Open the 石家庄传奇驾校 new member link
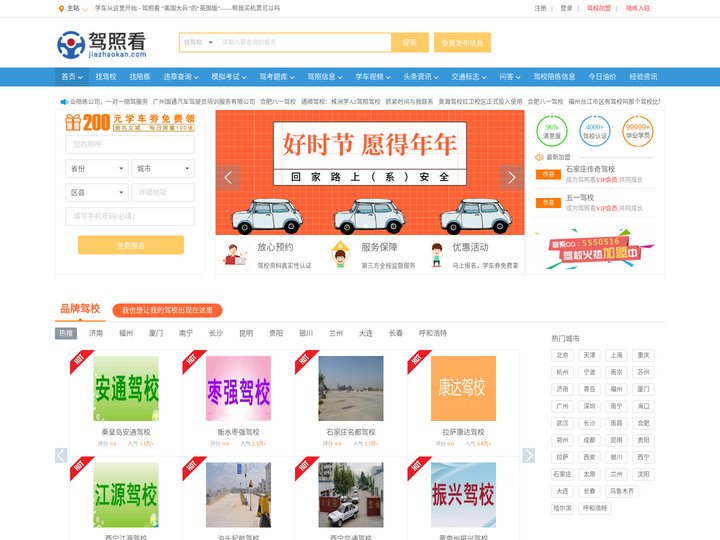Viewport: 720px width, 540px height. point(590,169)
